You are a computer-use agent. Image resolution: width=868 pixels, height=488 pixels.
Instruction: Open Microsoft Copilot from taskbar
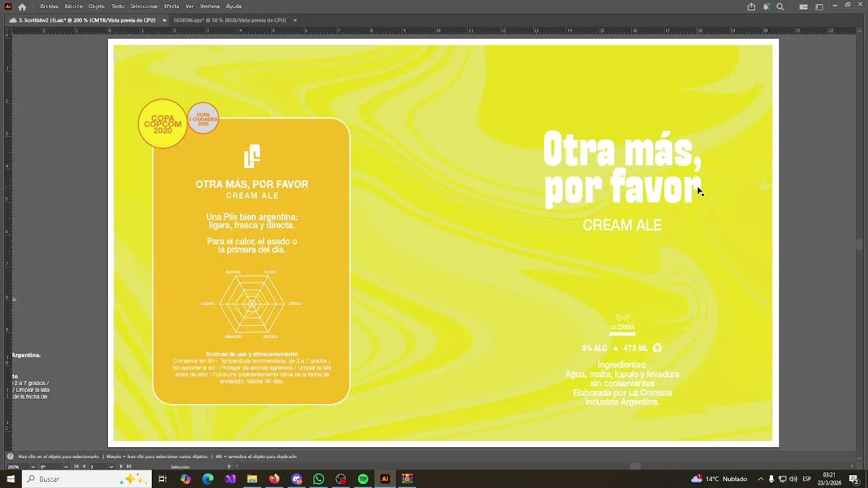186,479
